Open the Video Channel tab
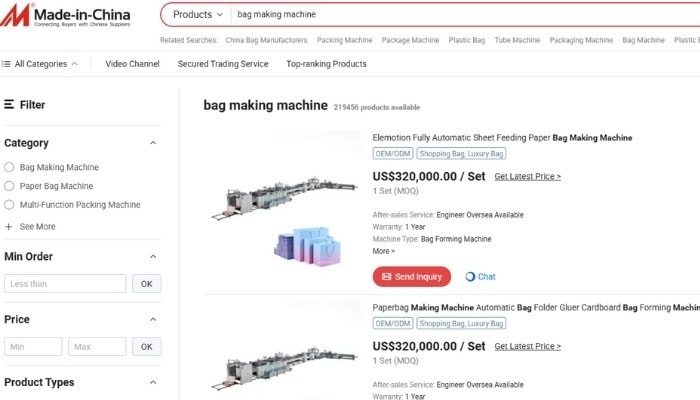Image resolution: width=700 pixels, height=400 pixels. (x=132, y=64)
